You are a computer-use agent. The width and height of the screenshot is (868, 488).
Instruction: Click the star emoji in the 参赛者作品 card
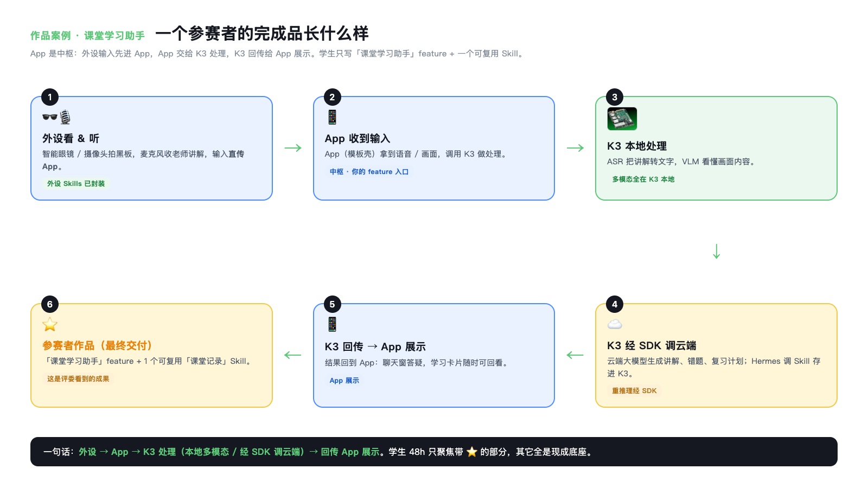pyautogui.click(x=50, y=324)
